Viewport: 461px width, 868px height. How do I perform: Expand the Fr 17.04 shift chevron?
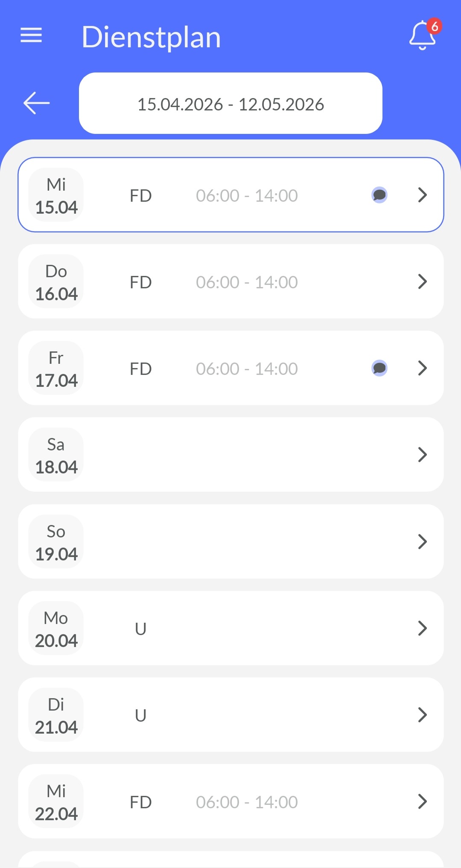click(422, 368)
